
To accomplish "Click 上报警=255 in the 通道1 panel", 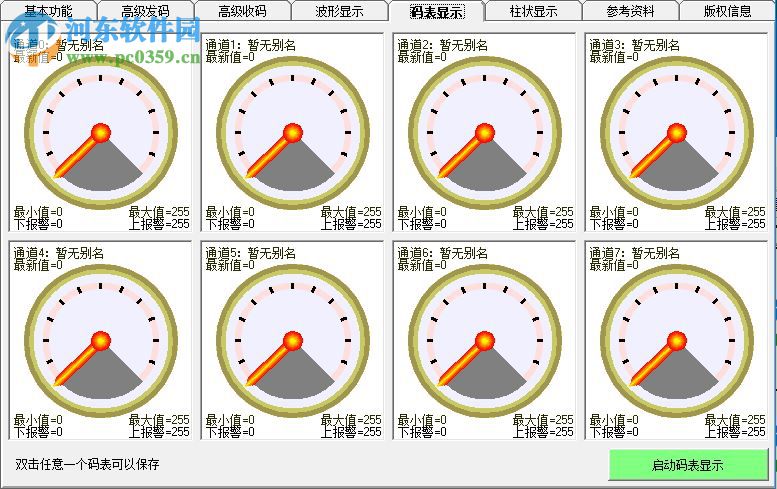I will pyautogui.click(x=351, y=224).
